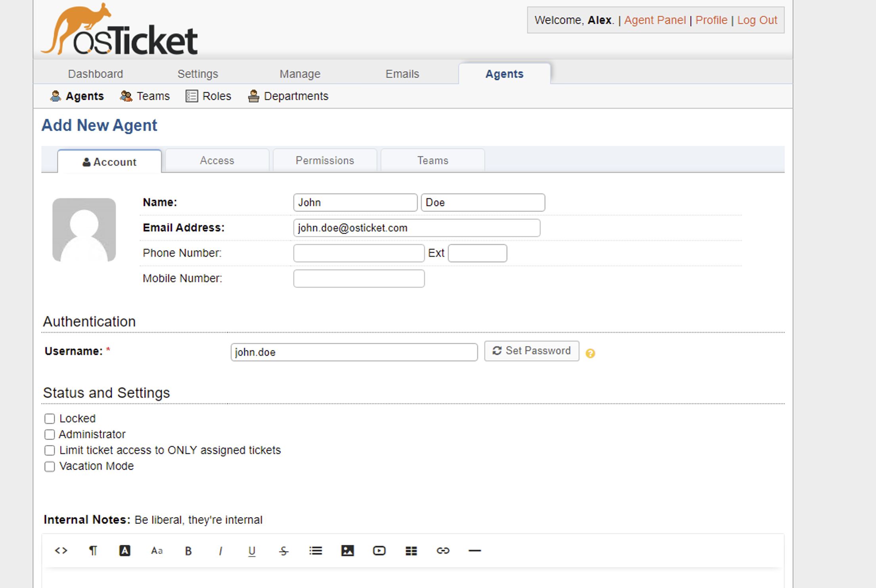Screen dimensions: 876x588
Task: Toggle HTML code view in notes editor
Action: coord(61,550)
